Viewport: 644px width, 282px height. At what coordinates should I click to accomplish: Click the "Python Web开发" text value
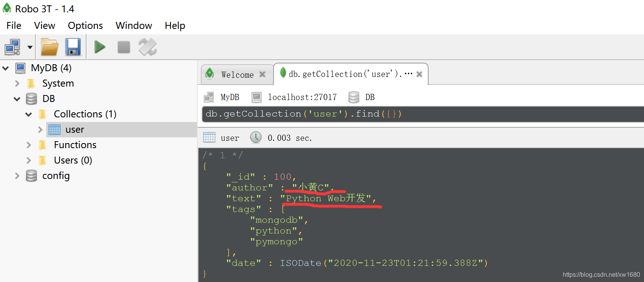(x=325, y=198)
